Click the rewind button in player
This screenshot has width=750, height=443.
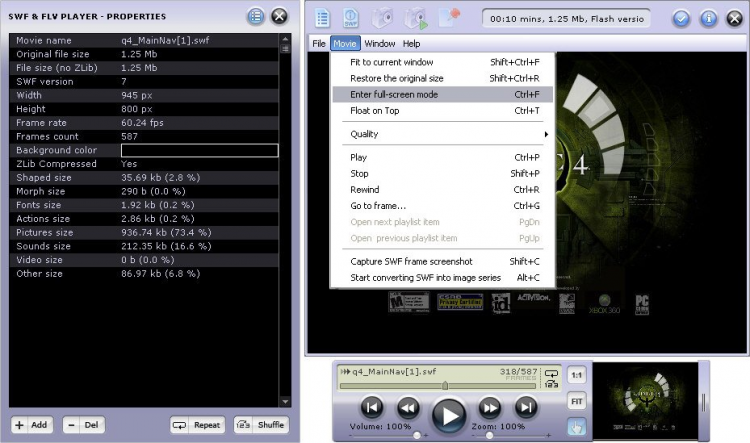pos(408,408)
